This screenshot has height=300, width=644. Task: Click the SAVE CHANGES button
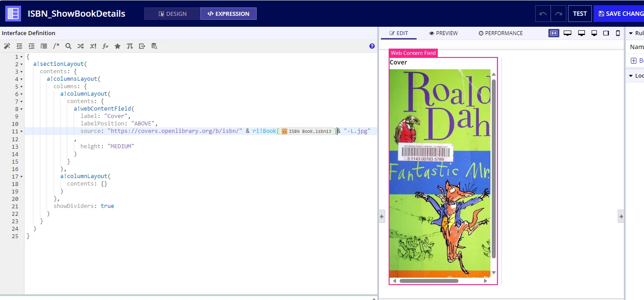tap(619, 14)
